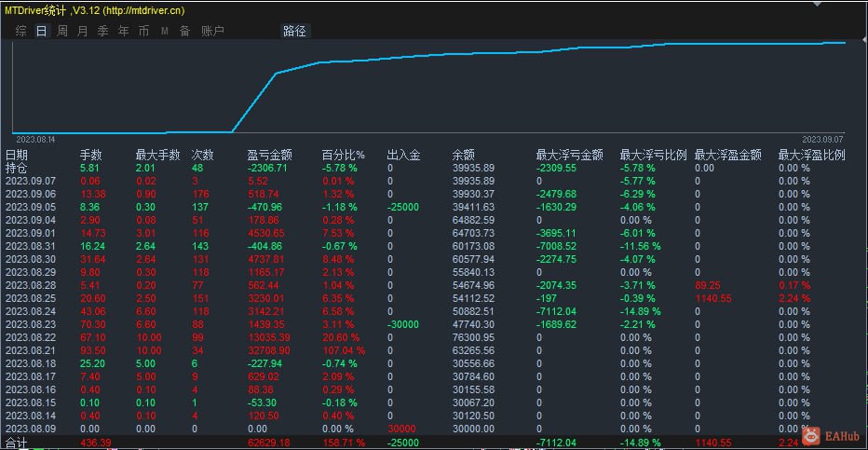Viewport: 868px width, 450px height.
Task: Click the 最大浮盈比例 column header
Action: 811,155
